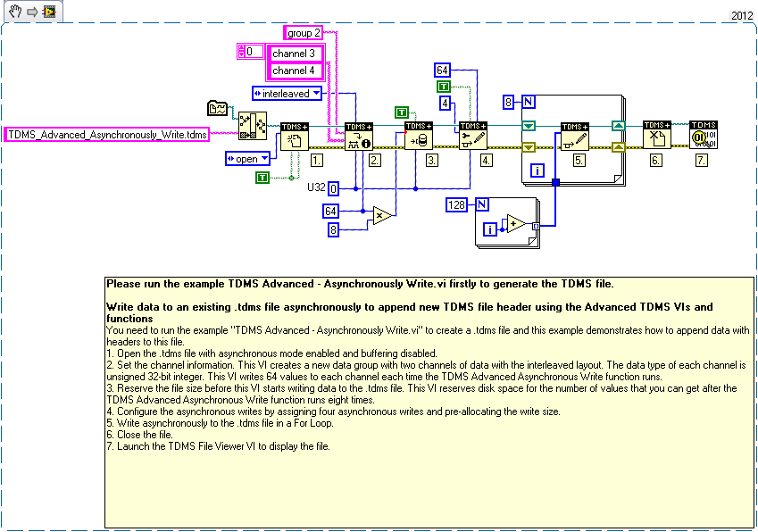758x532 pixels.
Task: Click the teal down-arrow shift register
Action: [x=529, y=126]
